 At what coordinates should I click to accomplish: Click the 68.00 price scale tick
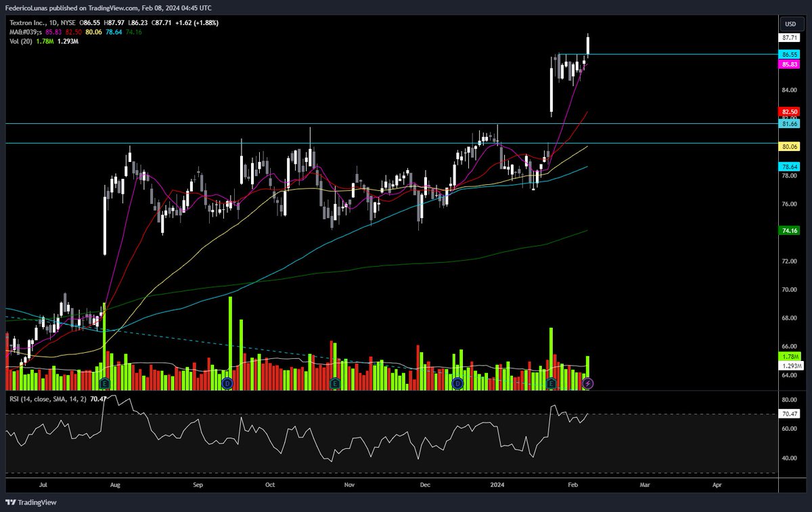click(x=789, y=318)
